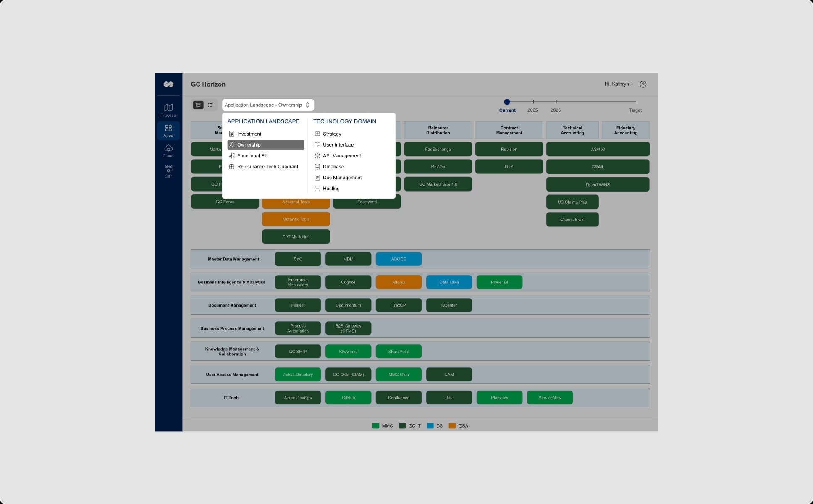Click the Doc Management option icon
Image resolution: width=813 pixels, height=504 pixels.
317,178
